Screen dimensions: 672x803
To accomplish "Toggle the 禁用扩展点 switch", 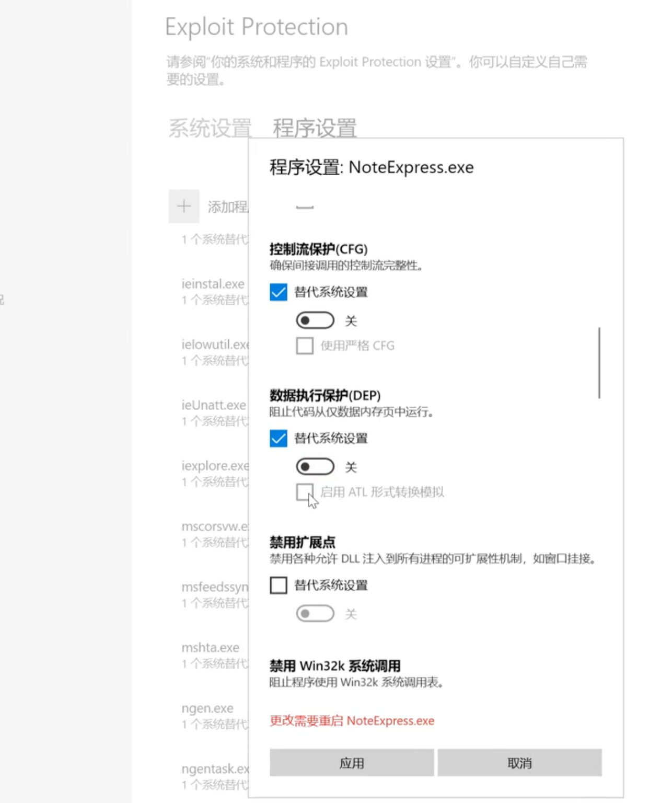I will (x=315, y=613).
